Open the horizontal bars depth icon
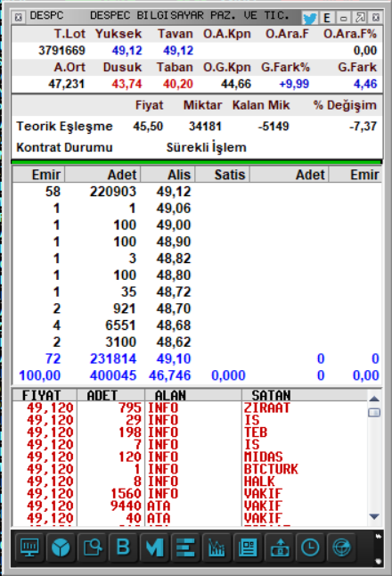The height and width of the screenshot is (576, 392). 185,547
